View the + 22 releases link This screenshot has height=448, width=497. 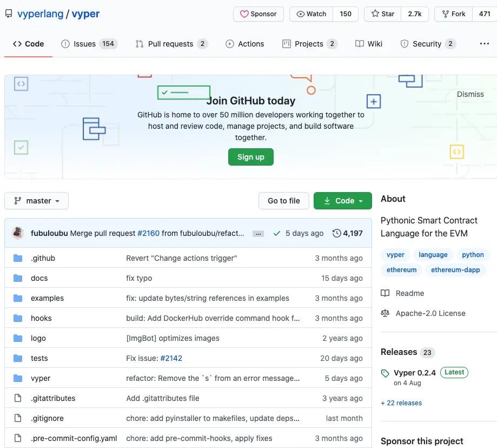coord(401,403)
